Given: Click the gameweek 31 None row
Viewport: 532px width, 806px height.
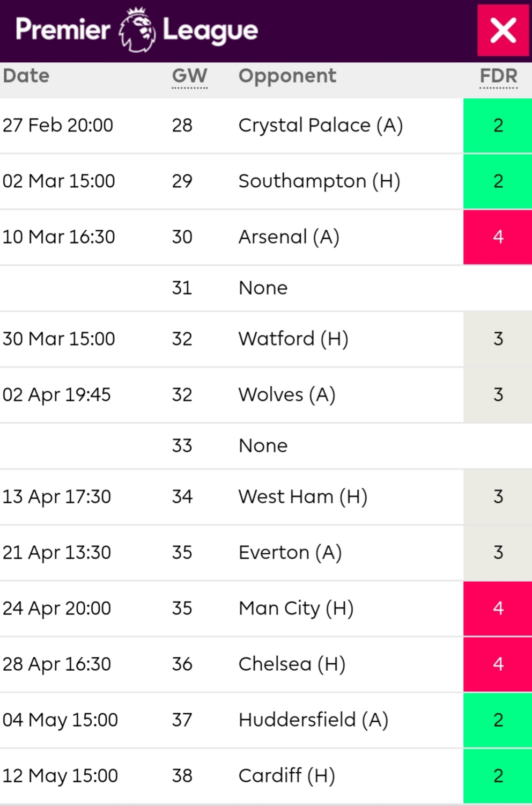Looking at the screenshot, I should click(266, 288).
